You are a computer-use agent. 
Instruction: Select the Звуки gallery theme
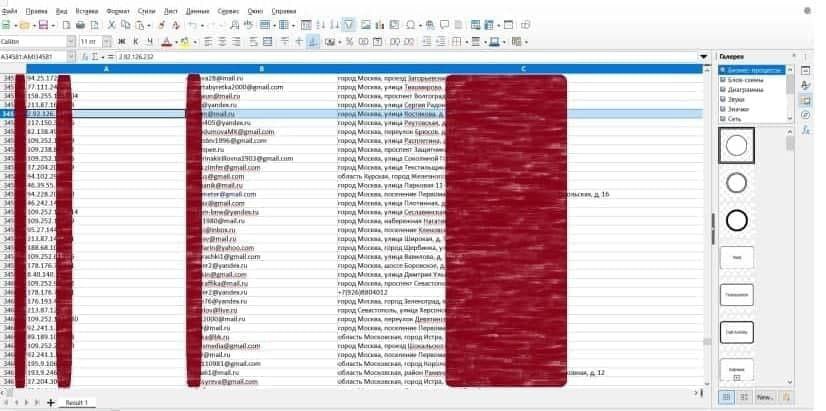click(735, 99)
